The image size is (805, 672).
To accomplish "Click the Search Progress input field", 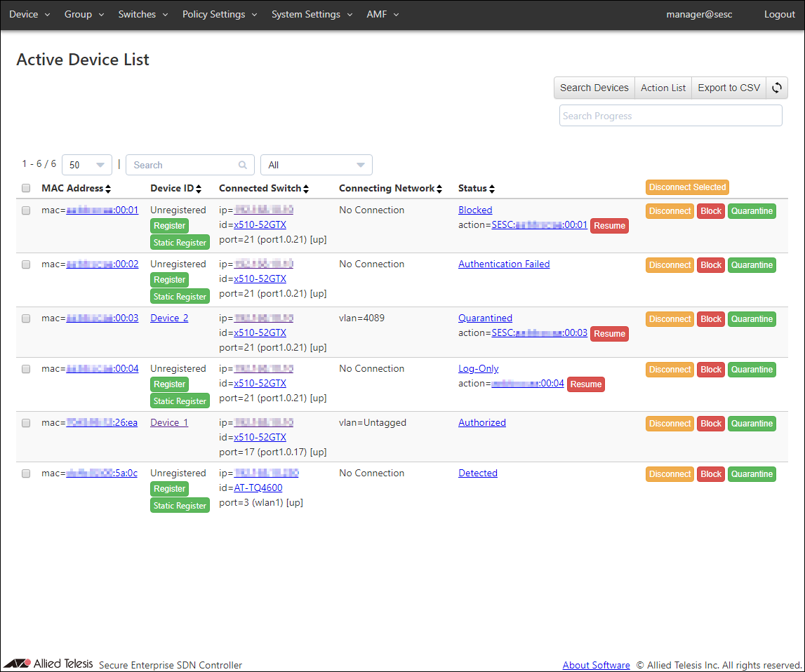I will coord(670,116).
